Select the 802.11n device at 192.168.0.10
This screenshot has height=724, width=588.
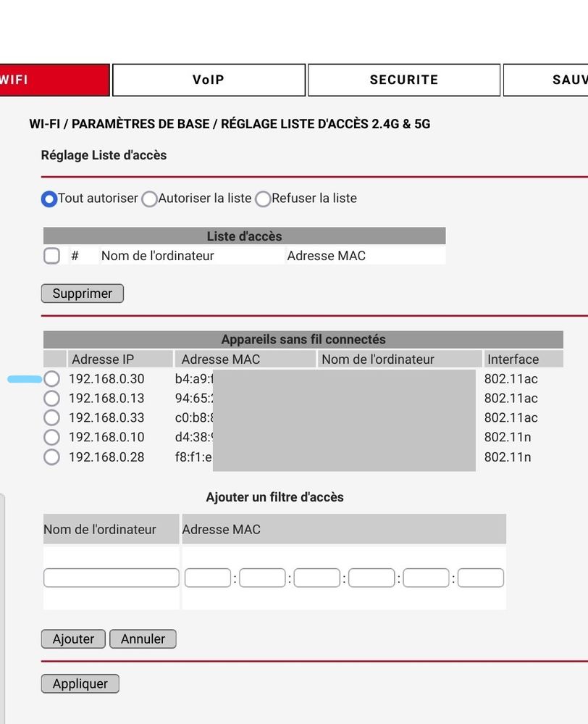[x=51, y=437]
